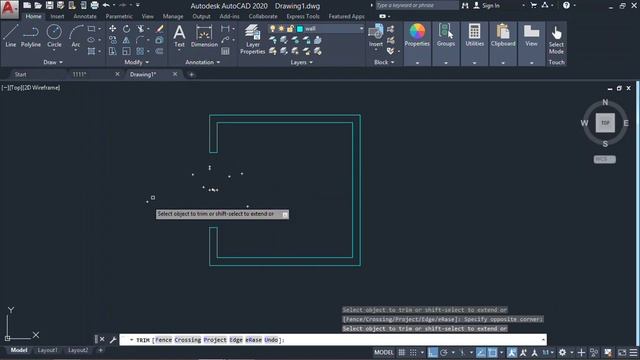Image resolution: width=640 pixels, height=360 pixels.
Task: Toggle layer freeze sun icon for wall
Action: point(281,29)
